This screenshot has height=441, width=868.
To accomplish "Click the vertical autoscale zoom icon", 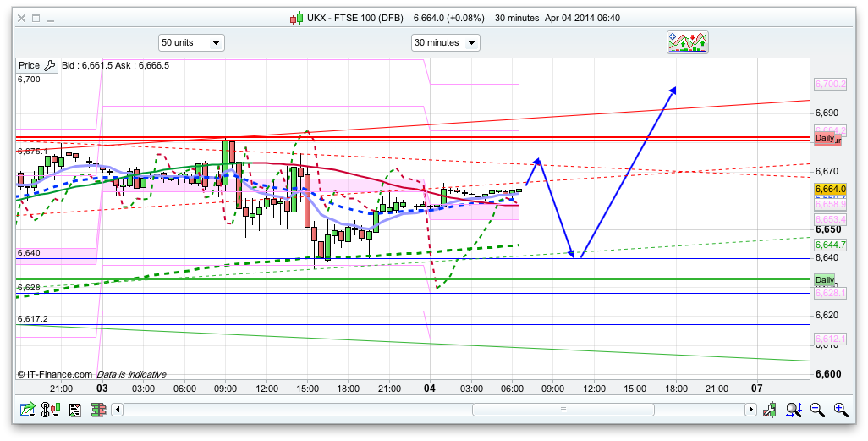I will point(794,410).
